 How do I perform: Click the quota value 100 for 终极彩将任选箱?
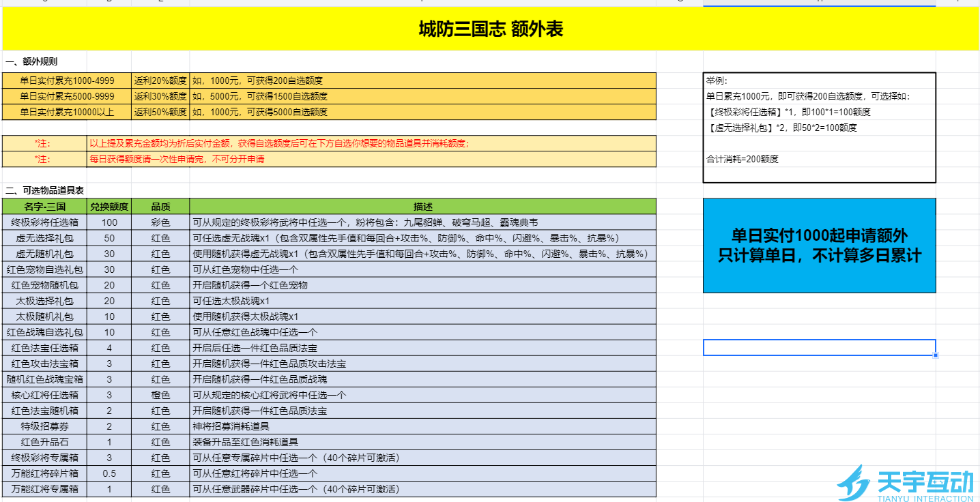[109, 222]
